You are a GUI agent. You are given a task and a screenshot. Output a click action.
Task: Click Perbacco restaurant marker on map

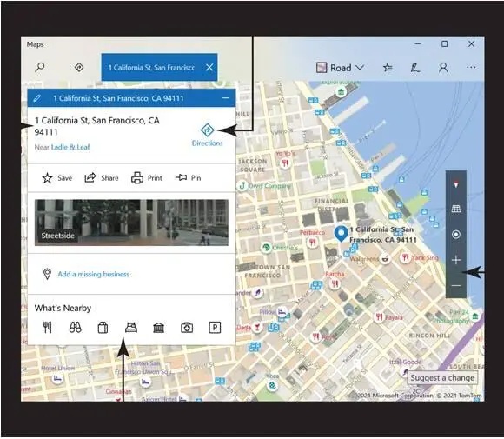point(313,243)
